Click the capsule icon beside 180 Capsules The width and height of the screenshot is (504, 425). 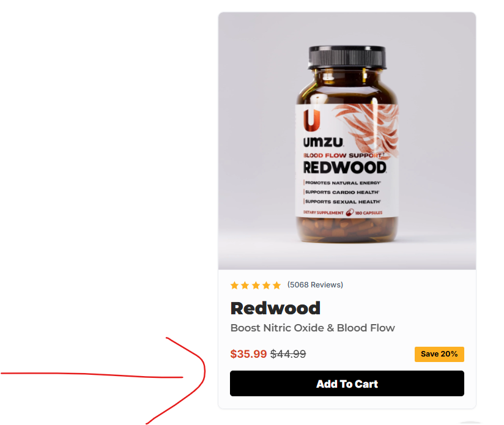tap(350, 212)
